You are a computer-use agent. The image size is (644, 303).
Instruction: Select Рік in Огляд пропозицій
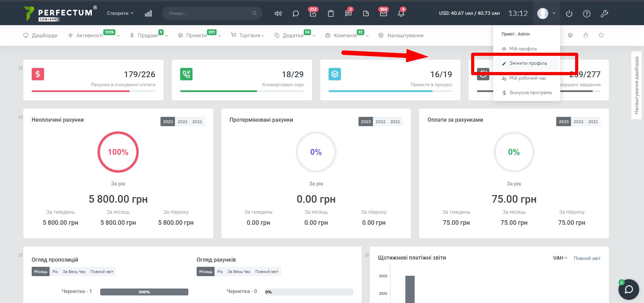pyautogui.click(x=55, y=272)
